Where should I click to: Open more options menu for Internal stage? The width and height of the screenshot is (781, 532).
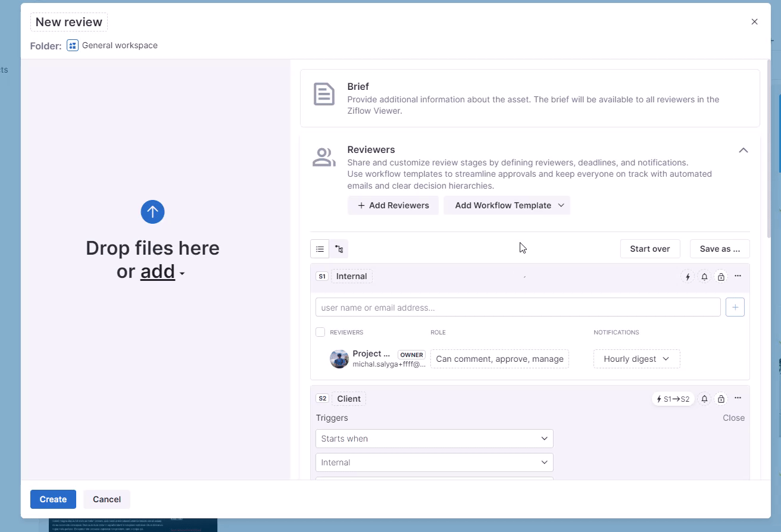pyautogui.click(x=738, y=276)
